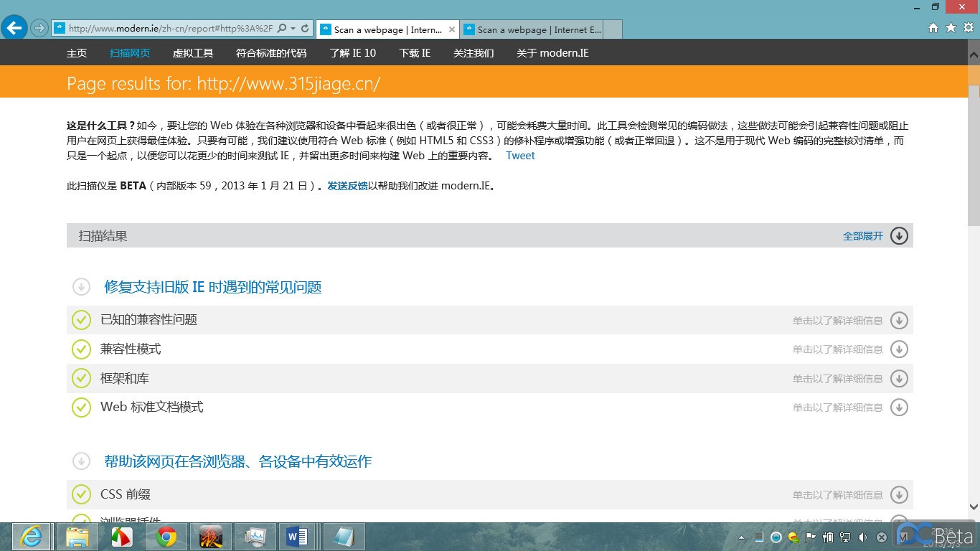980x551 pixels.
Task: Click the volume speaker tray icon
Action: click(862, 537)
